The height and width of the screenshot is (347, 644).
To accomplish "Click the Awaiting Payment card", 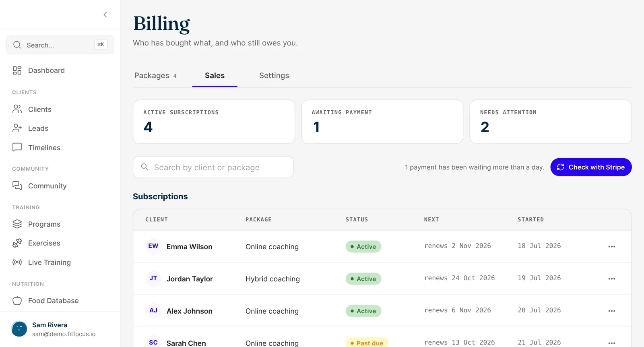I will 382,122.
